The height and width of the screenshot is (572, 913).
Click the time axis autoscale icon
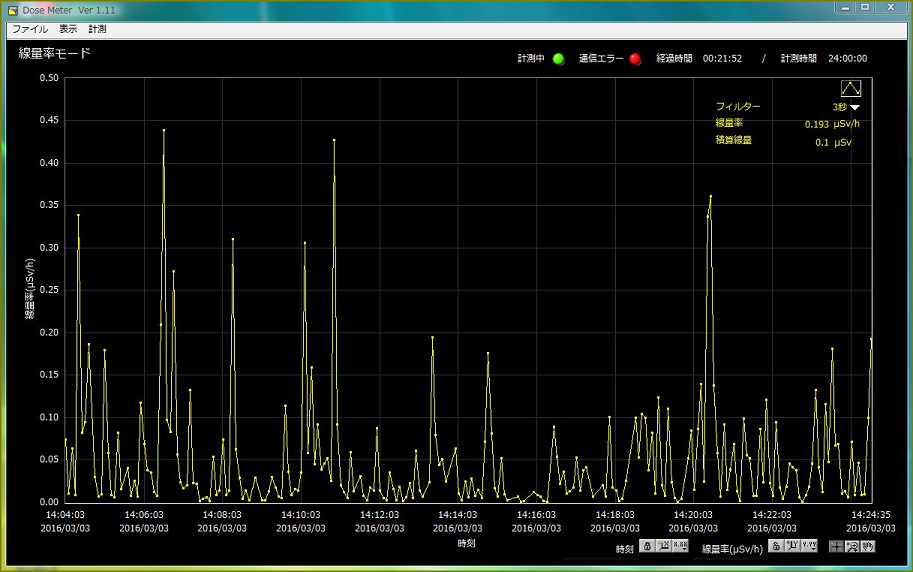click(x=663, y=546)
